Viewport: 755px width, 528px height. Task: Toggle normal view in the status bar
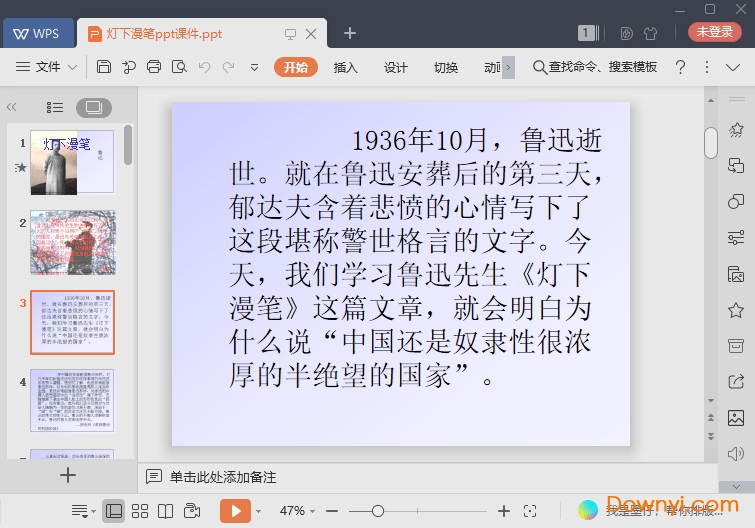(114, 511)
